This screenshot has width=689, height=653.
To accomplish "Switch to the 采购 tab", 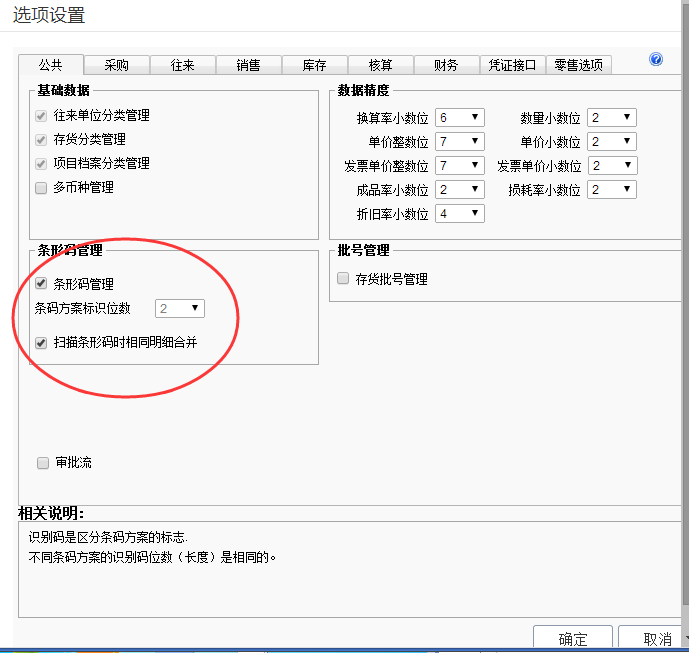I will [116, 65].
